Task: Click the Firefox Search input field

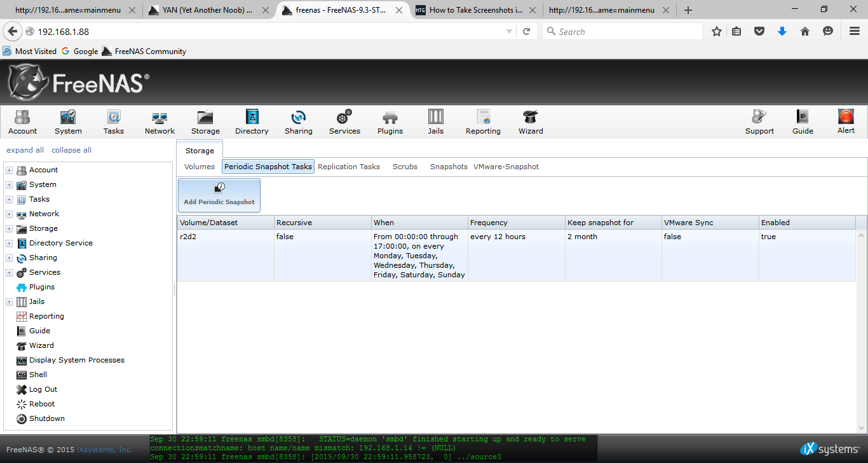Action: tap(623, 31)
